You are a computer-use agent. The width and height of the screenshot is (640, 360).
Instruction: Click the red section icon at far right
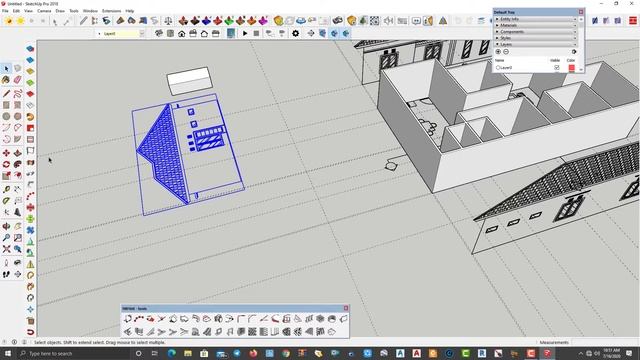633,20
